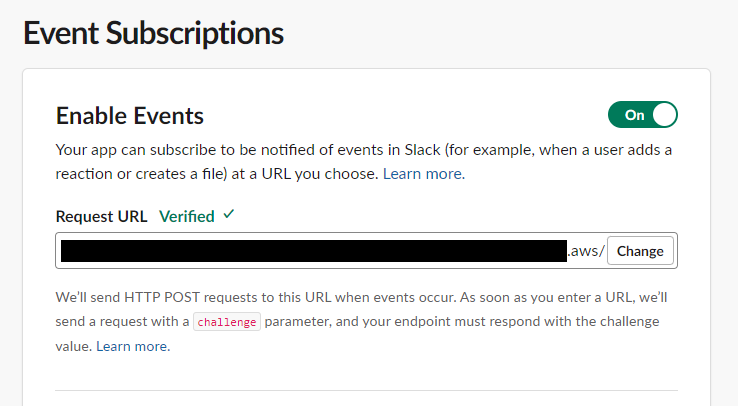The height and width of the screenshot is (406, 738).
Task: Open Learn more link after "URL you choose"
Action: pyautogui.click(x=424, y=174)
